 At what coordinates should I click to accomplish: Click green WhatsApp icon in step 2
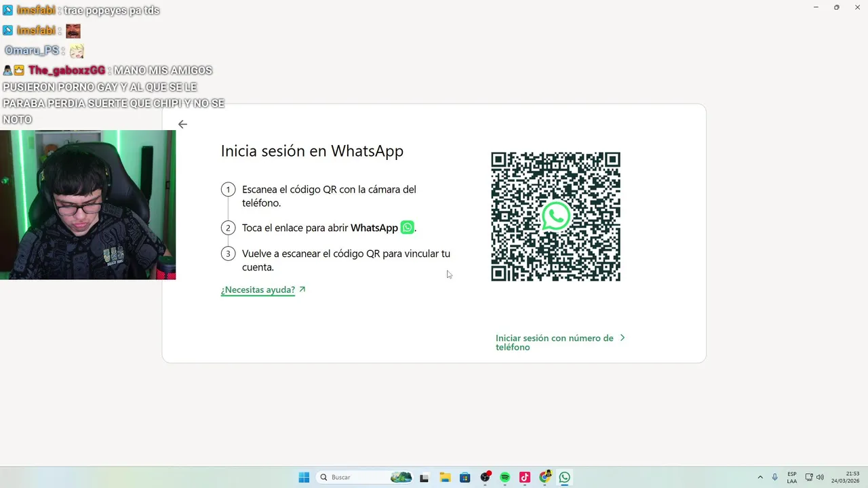click(408, 228)
